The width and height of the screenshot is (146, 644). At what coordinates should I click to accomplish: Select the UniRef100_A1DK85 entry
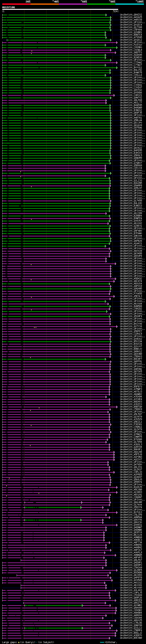(x=131, y=55)
